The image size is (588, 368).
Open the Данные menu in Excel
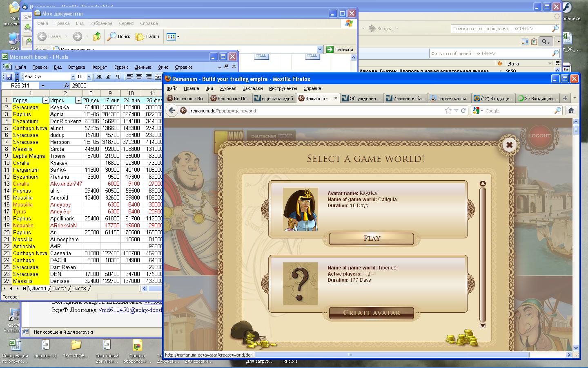tap(143, 67)
